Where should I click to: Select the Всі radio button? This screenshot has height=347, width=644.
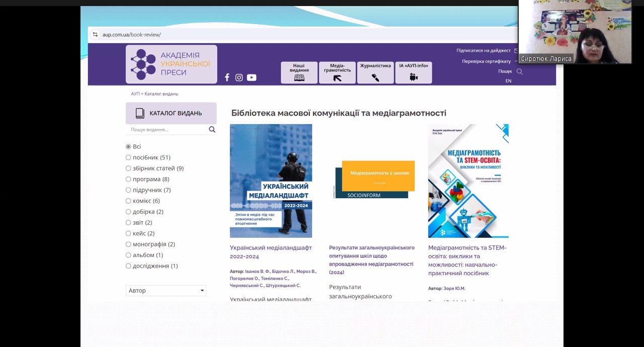[128, 147]
